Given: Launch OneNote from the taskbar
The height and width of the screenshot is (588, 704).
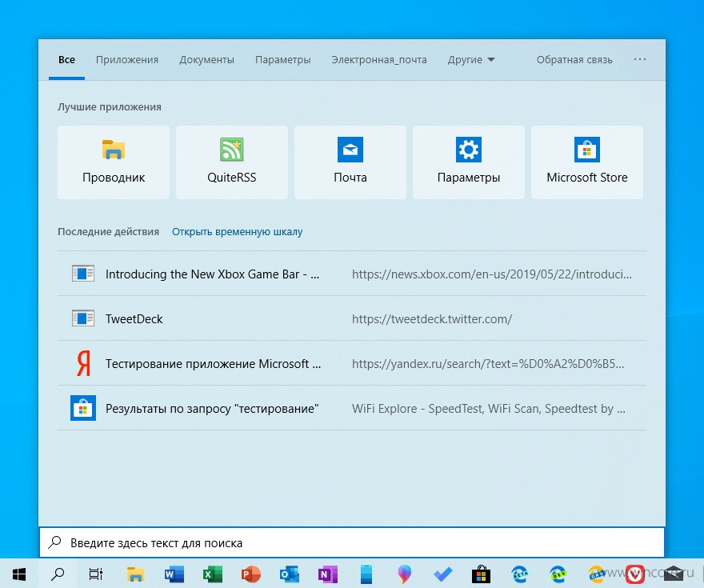Looking at the screenshot, I should tap(328, 574).
